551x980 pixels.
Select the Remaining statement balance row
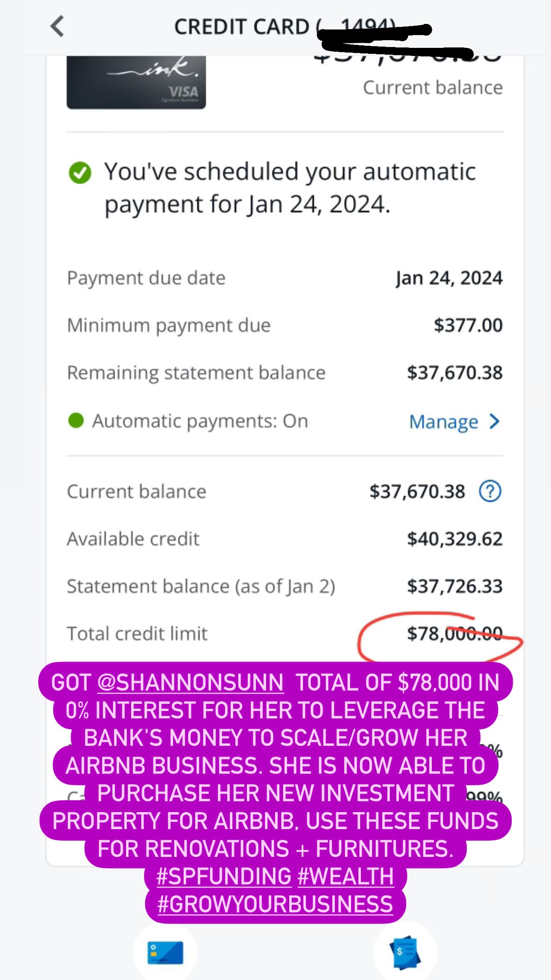coord(284,373)
